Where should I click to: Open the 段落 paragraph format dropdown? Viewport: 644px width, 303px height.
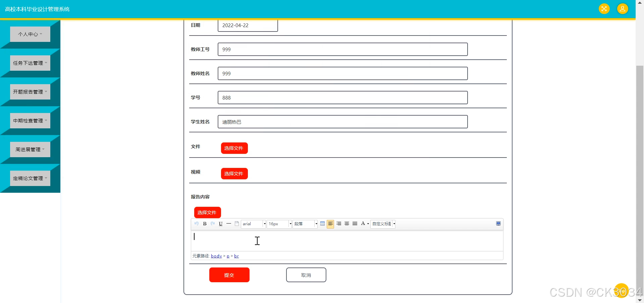click(x=305, y=224)
